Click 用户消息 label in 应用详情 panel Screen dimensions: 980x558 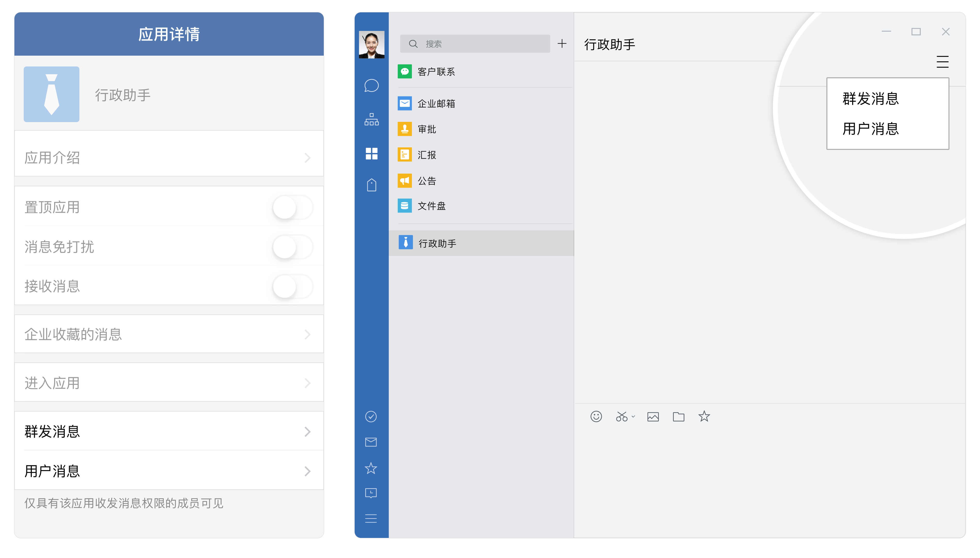pos(52,471)
